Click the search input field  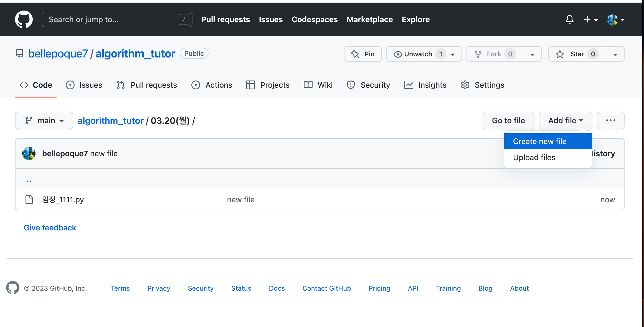tap(116, 19)
